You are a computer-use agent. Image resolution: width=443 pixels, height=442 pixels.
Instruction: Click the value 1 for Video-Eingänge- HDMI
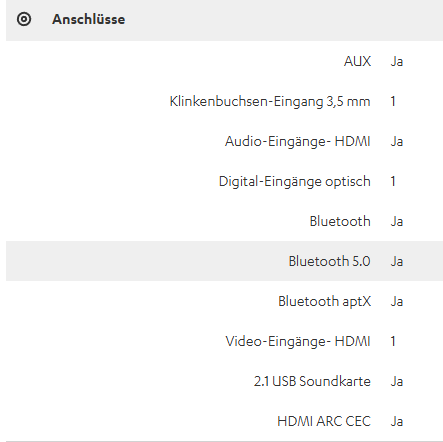(x=393, y=341)
